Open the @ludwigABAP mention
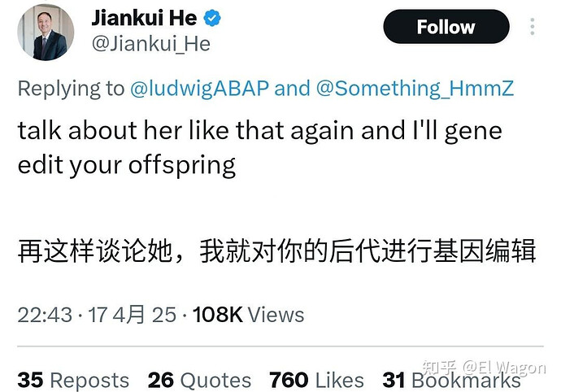The image size is (561, 392). click(199, 89)
